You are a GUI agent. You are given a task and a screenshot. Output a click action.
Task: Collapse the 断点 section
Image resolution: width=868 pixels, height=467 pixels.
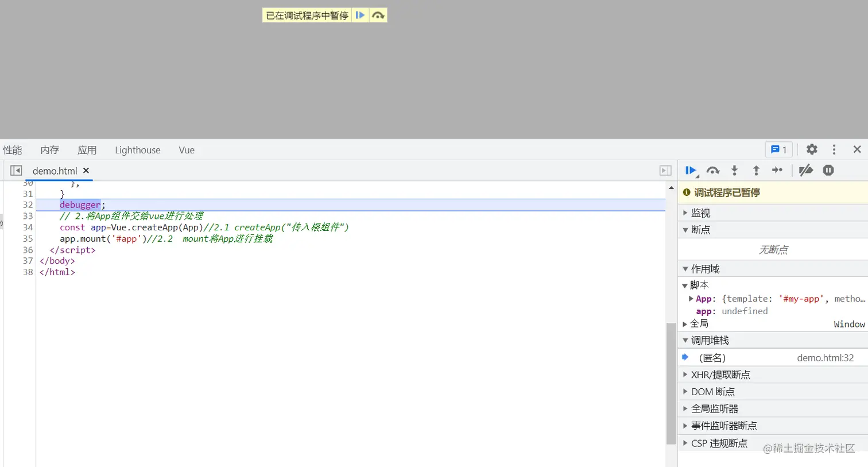coord(773,230)
